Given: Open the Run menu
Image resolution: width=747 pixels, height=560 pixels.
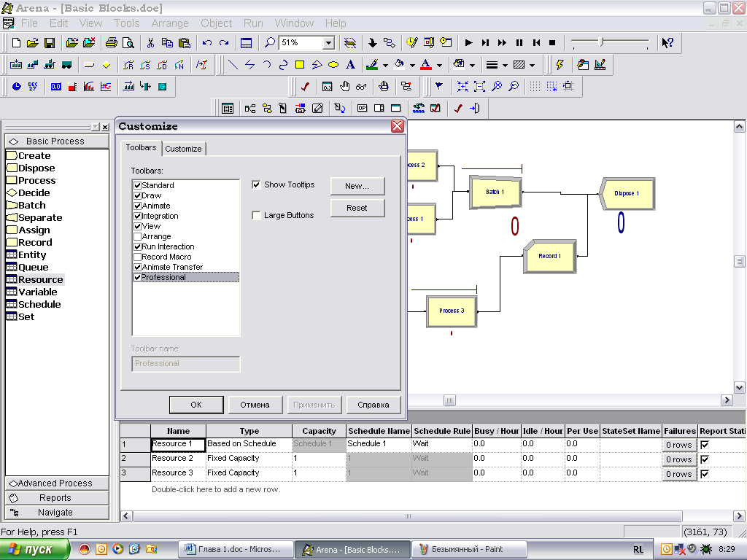Looking at the screenshot, I should 253,23.
